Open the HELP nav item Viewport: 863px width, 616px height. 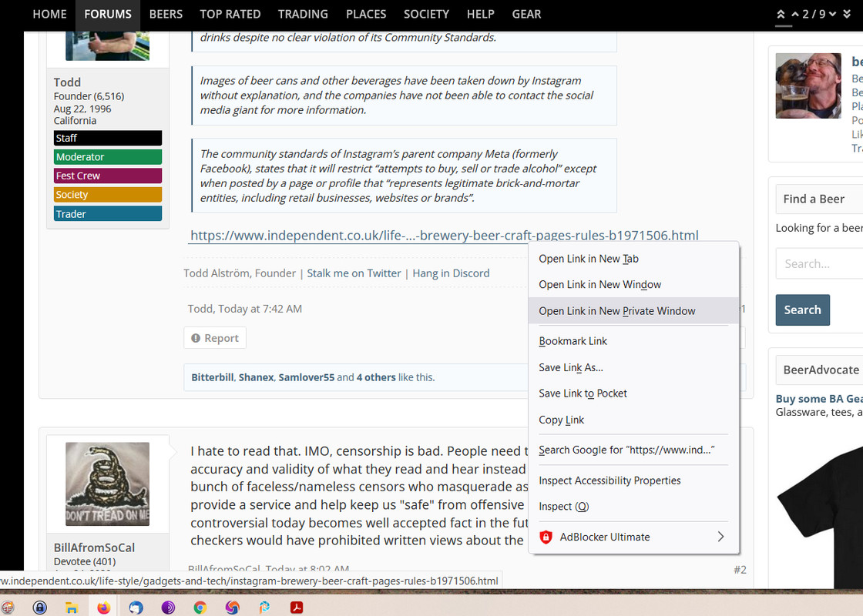[x=481, y=15]
